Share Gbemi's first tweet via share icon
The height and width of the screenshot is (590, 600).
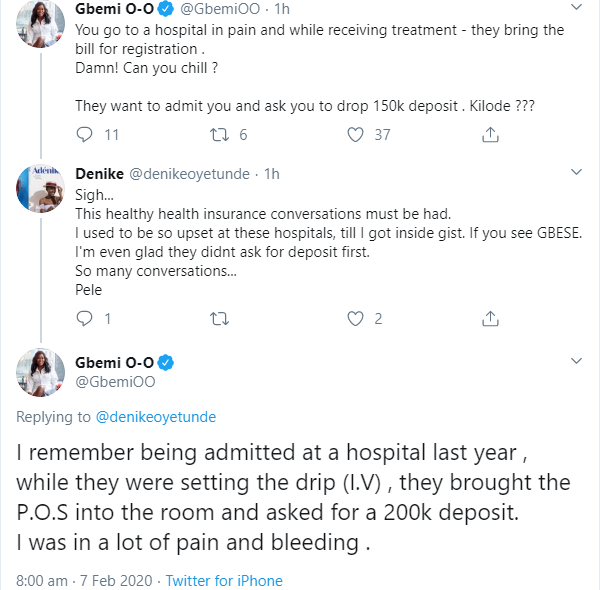(490, 134)
